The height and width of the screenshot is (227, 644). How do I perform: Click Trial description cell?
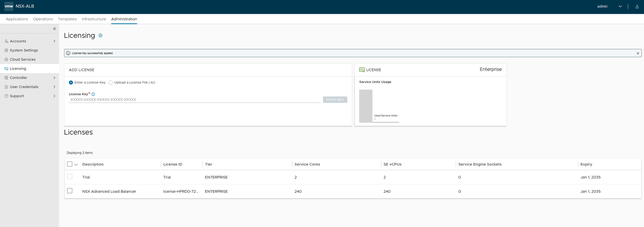(86, 177)
